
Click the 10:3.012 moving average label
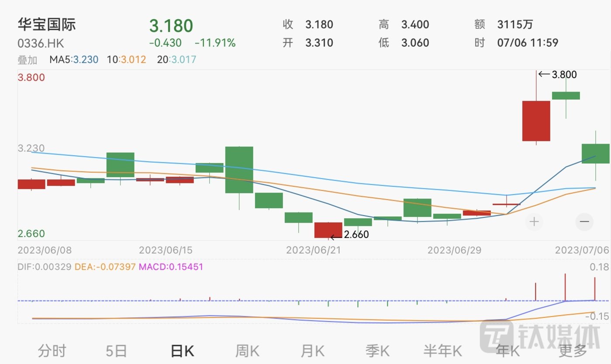[x=126, y=60]
